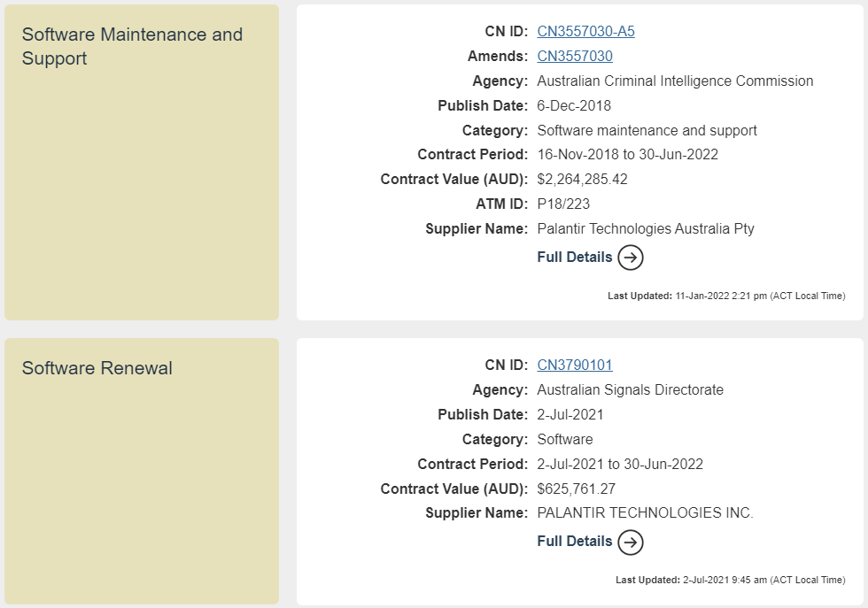Click the arrow icon beside Full Details for CN3557030-A5
This screenshot has width=868, height=608.
coord(631,258)
